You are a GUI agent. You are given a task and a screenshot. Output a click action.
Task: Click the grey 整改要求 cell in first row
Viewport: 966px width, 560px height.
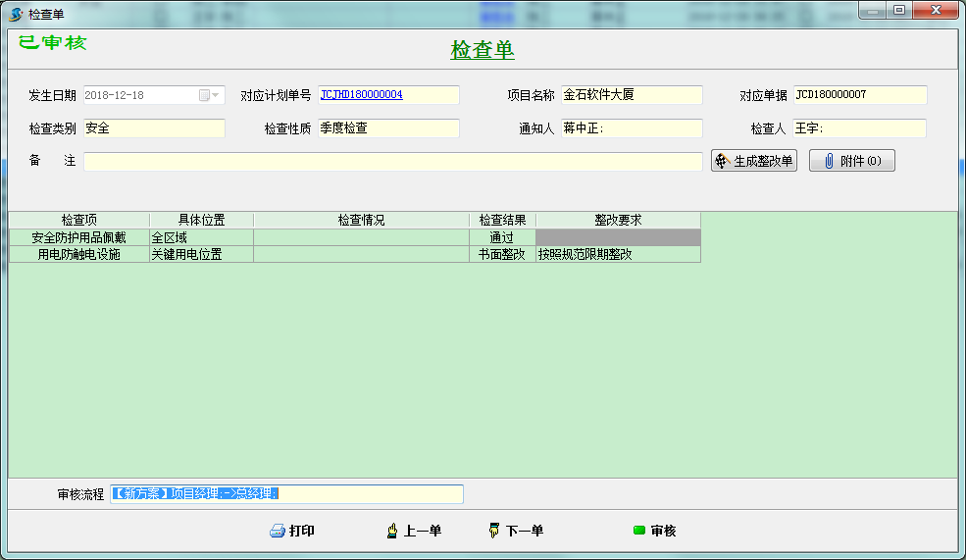[x=619, y=237]
